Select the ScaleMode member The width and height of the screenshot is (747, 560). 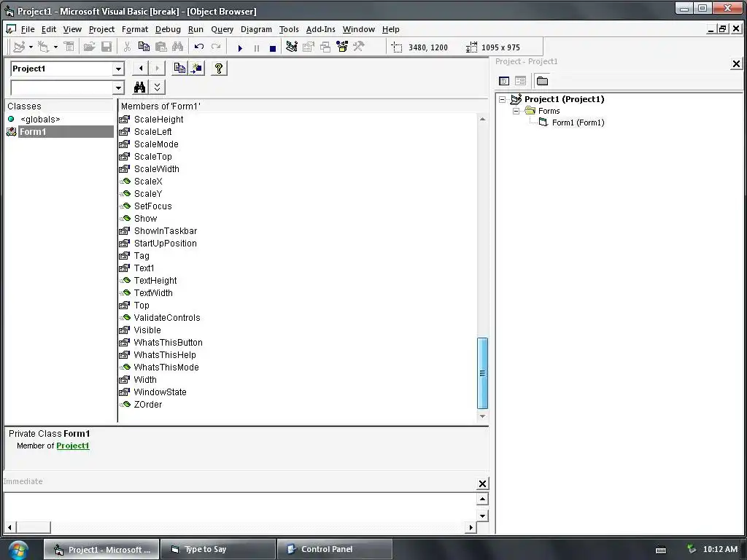click(x=156, y=144)
